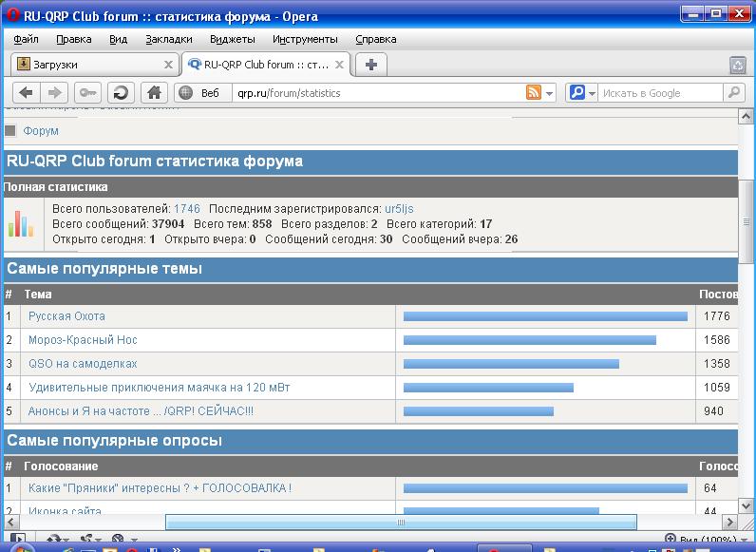
Task: Click the post count 1776
Action: click(716, 316)
